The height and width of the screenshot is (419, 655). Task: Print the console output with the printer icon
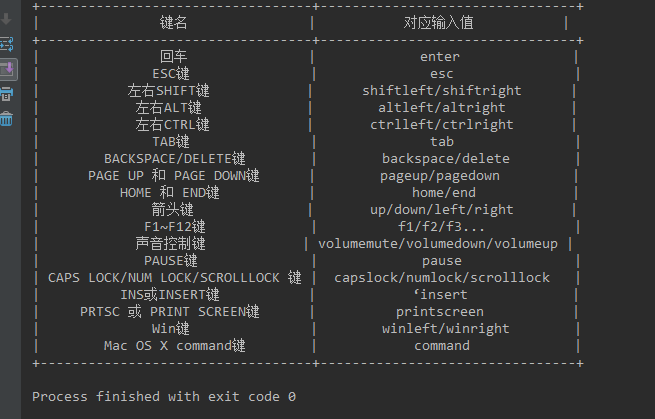click(6, 94)
